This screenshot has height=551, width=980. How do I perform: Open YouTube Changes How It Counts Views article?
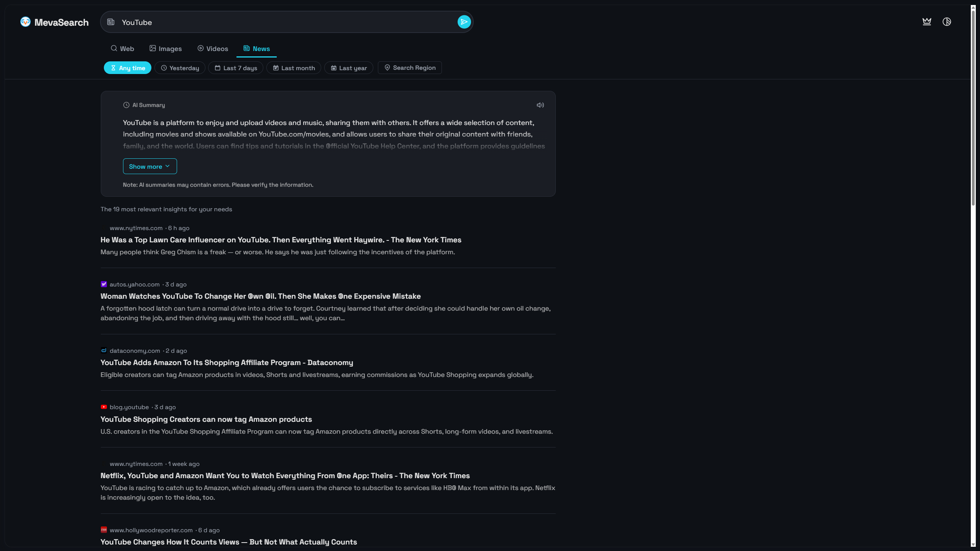(229, 542)
